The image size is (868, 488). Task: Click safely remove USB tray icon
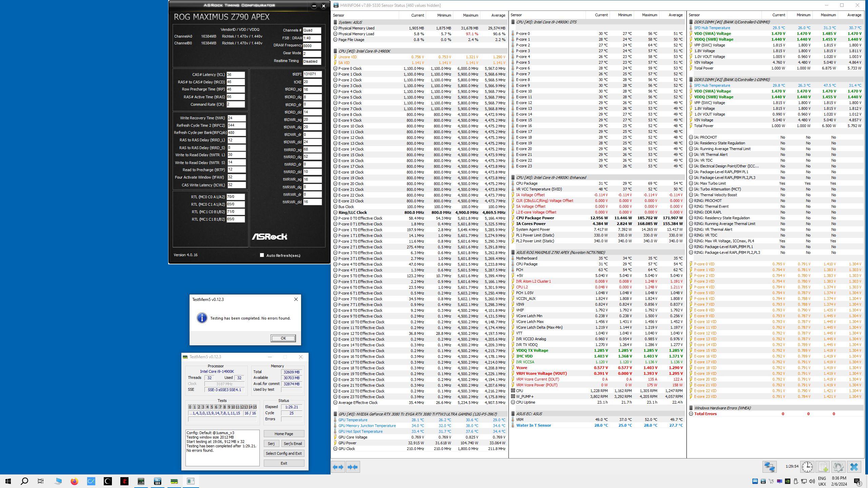[796, 481]
